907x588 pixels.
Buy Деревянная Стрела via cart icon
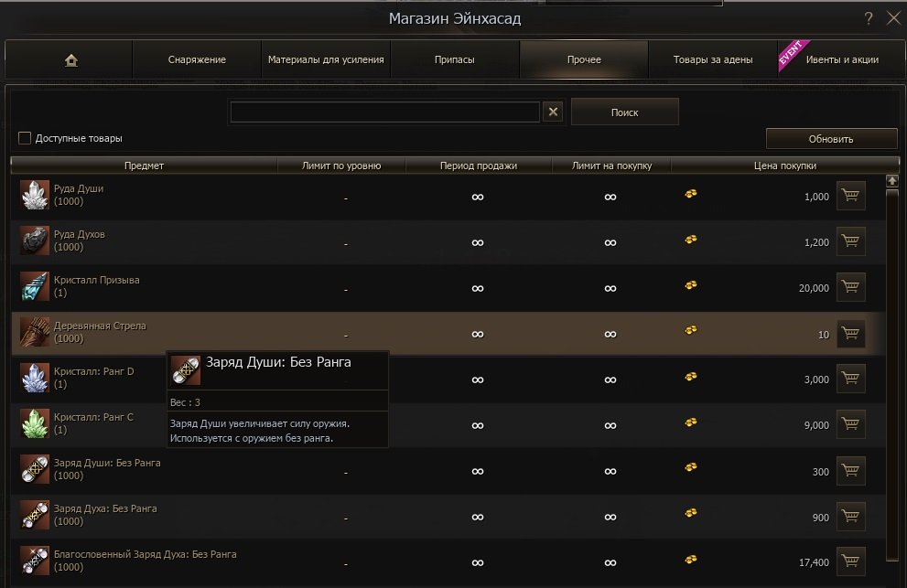pyautogui.click(x=851, y=334)
